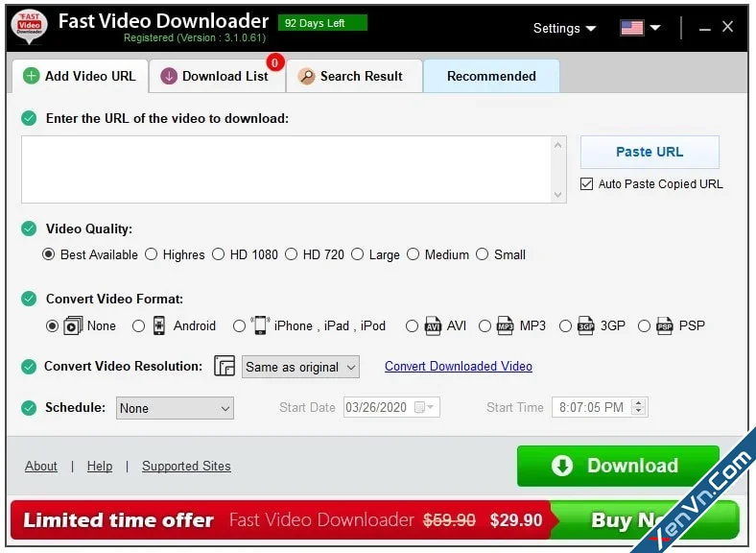
Task: Click the Start Time spinner arrows
Action: click(x=639, y=407)
